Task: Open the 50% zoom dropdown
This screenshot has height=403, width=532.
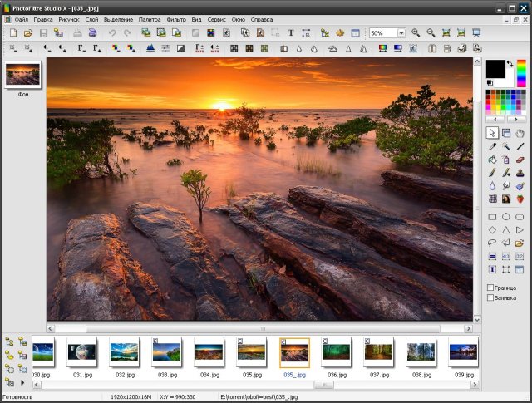Action: [x=401, y=33]
